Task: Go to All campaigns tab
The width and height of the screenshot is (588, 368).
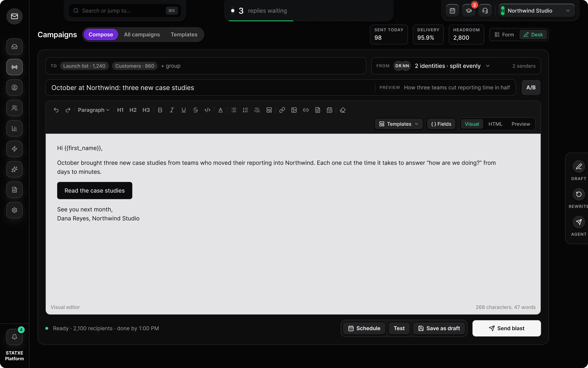Action: coord(142,35)
